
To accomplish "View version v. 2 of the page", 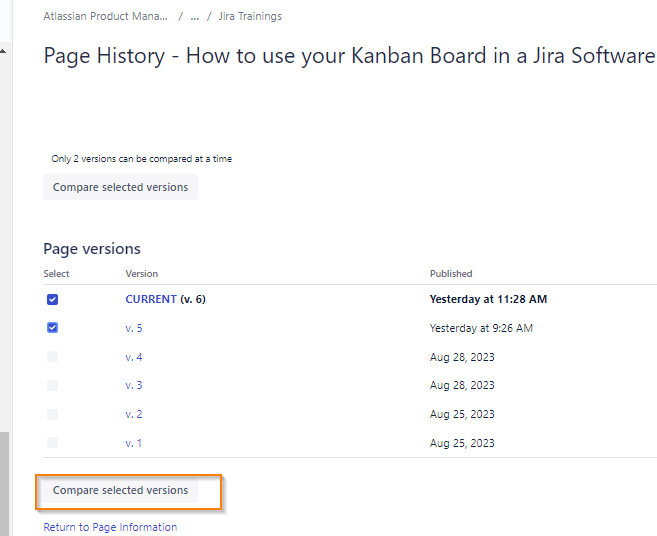I will point(134,414).
